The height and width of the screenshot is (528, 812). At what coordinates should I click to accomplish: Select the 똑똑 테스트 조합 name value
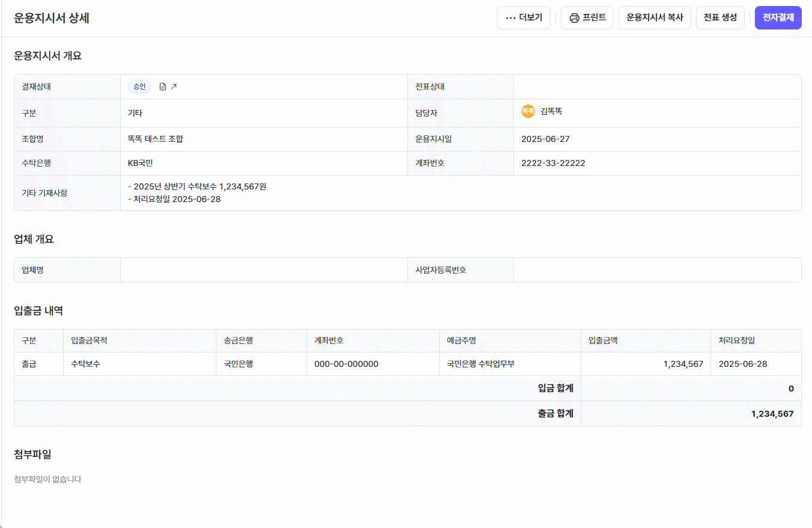click(x=156, y=139)
